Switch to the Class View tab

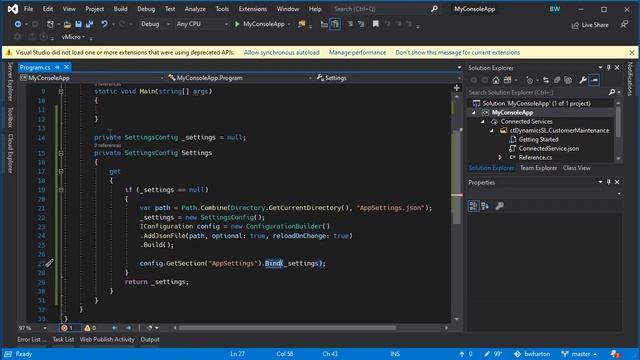click(576, 168)
